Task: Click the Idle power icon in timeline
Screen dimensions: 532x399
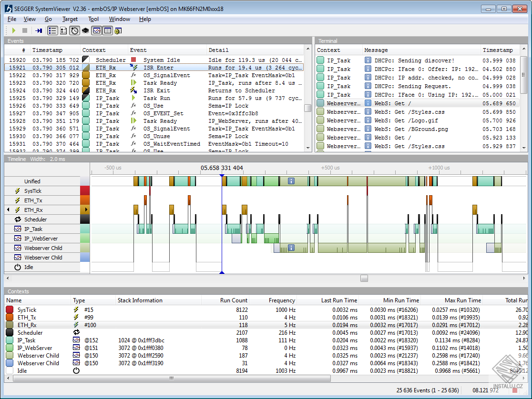Action: [18, 267]
